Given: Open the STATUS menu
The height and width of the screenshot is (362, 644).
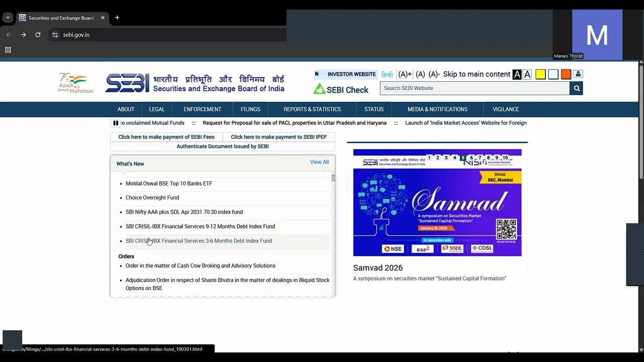Looking at the screenshot, I should click(374, 110).
